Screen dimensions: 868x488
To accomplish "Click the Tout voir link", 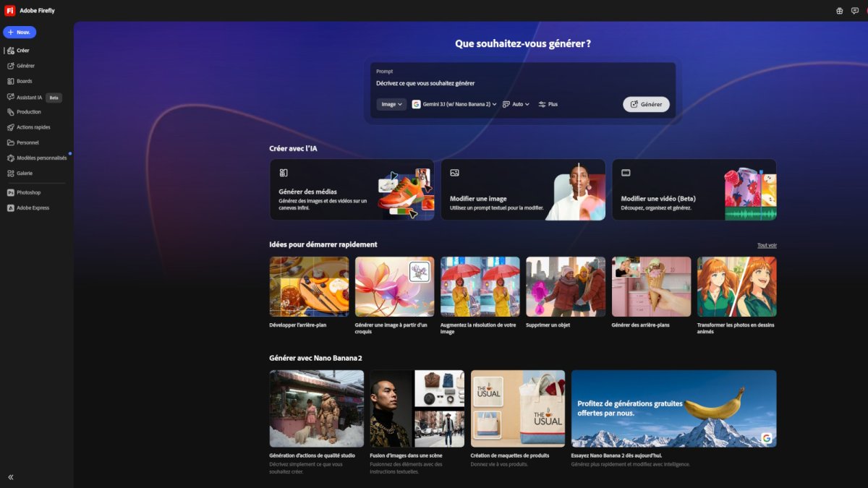I will (767, 245).
